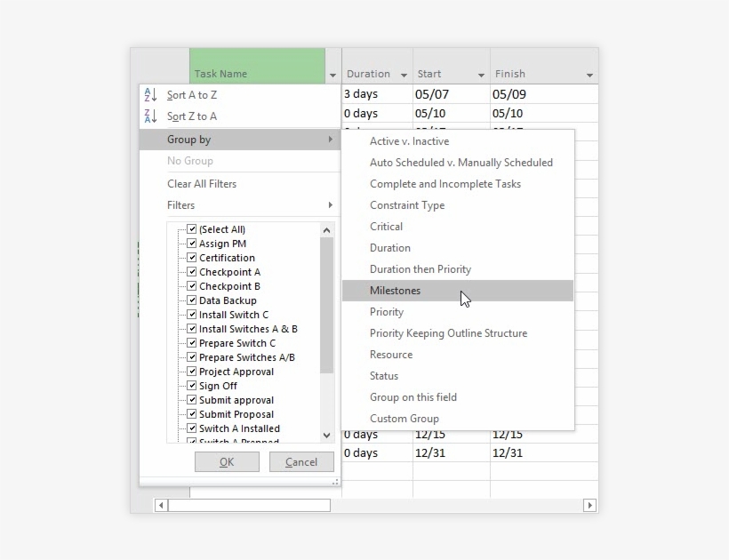The width and height of the screenshot is (729, 560).
Task: Group by Duration then Priority
Action: click(458, 269)
